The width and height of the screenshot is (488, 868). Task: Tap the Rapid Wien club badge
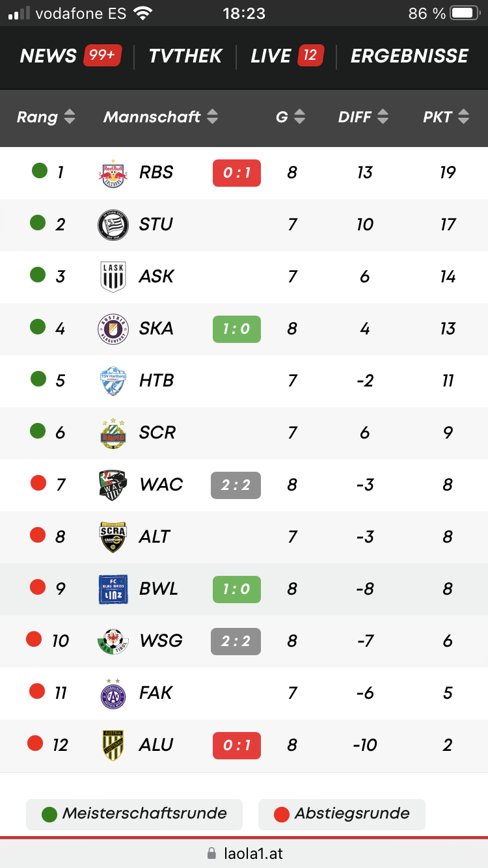(113, 433)
